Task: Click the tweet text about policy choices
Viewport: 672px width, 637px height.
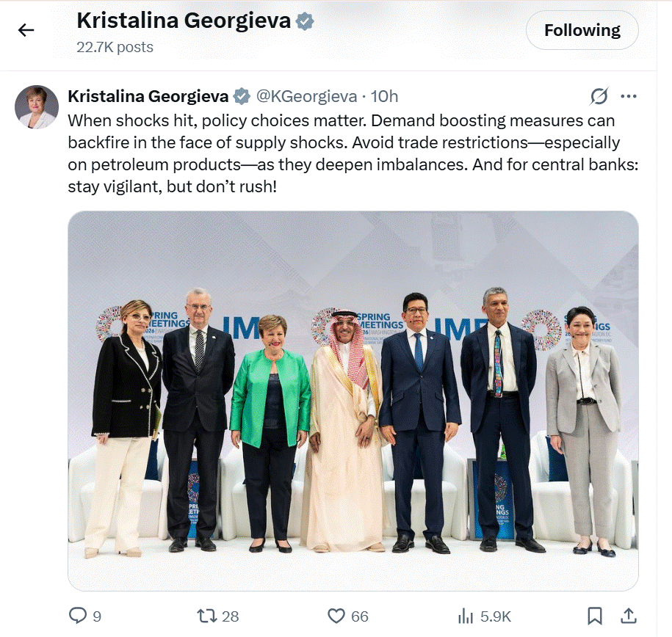Action: [353, 153]
